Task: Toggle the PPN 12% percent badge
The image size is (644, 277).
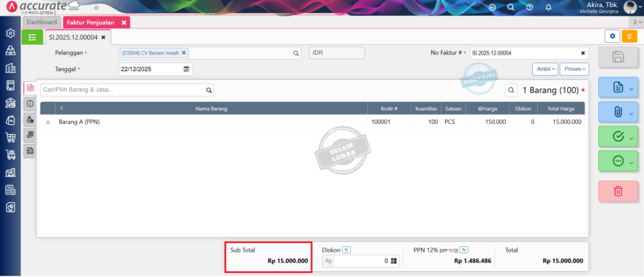Action: [x=464, y=250]
